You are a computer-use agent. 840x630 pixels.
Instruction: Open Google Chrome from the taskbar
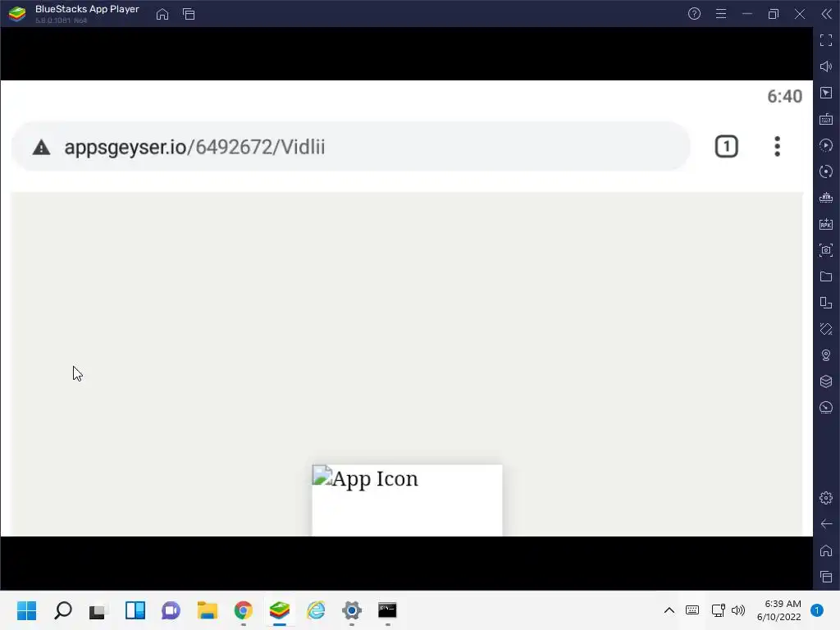click(x=243, y=610)
